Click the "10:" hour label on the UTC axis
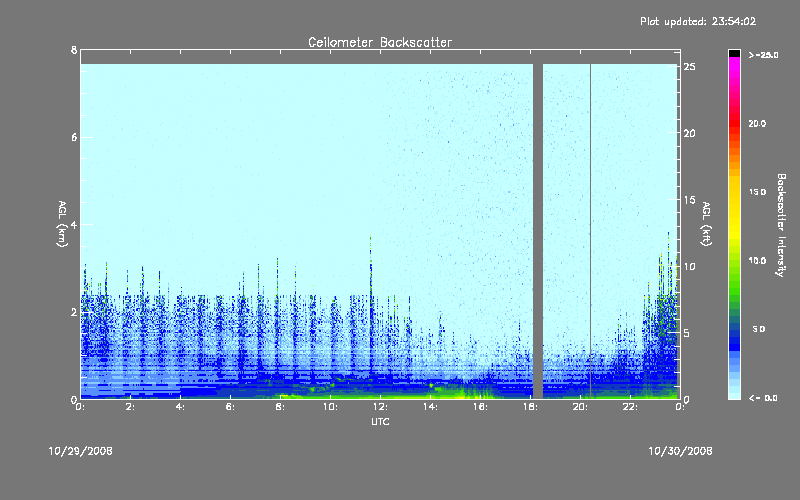Screen dimensions: 800x500 tap(330, 407)
